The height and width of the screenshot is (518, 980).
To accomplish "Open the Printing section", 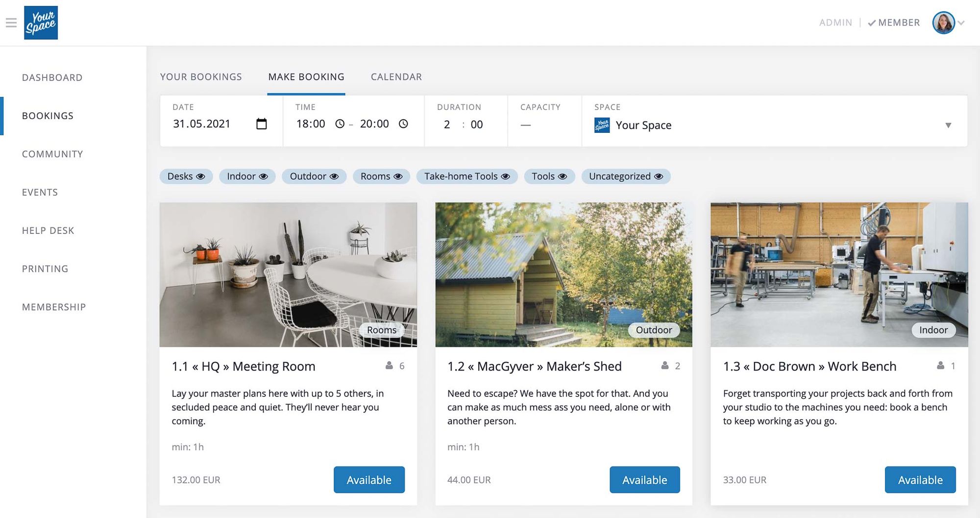I will [x=45, y=269].
